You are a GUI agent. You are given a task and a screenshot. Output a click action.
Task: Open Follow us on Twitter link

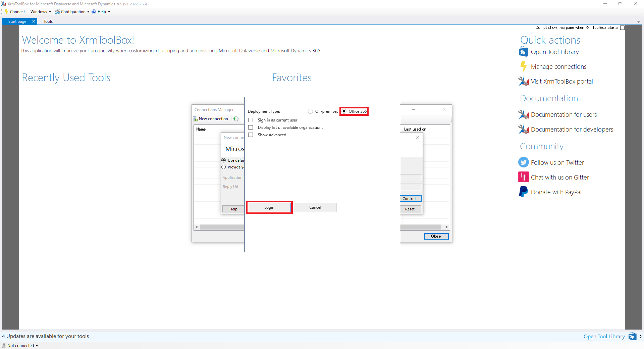[557, 163]
